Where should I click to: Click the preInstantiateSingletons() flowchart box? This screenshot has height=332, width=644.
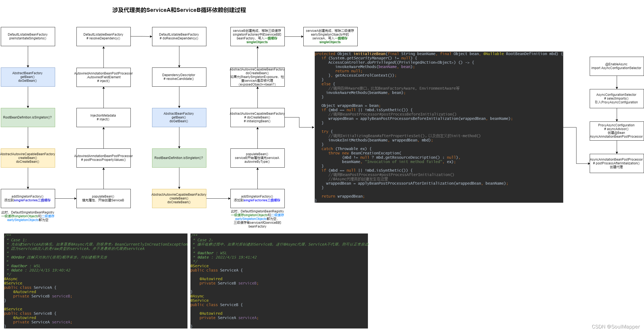click(28, 36)
